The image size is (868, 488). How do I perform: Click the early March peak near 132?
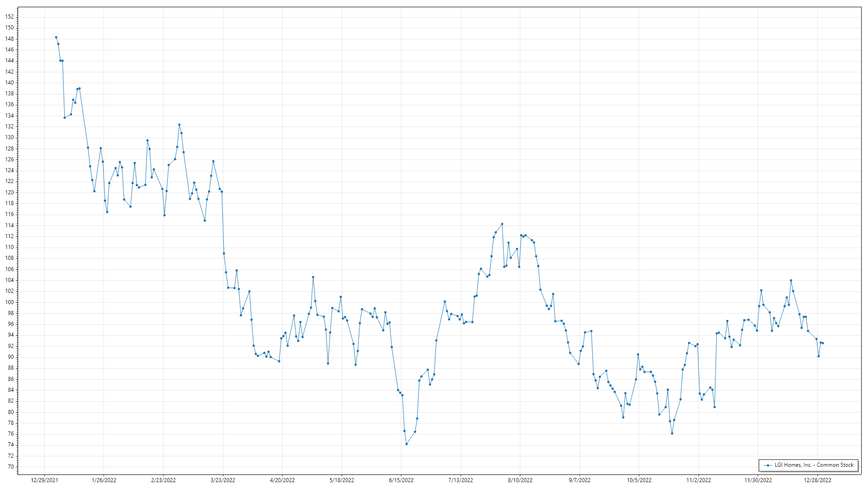click(x=179, y=125)
